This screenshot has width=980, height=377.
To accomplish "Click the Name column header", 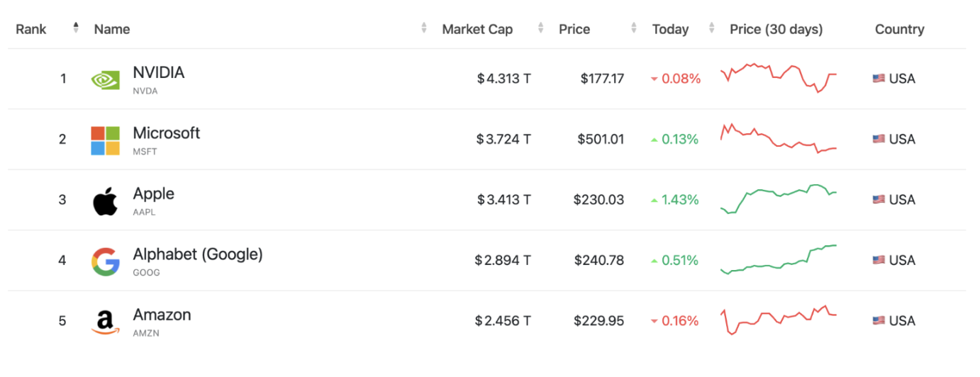I will (x=112, y=29).
